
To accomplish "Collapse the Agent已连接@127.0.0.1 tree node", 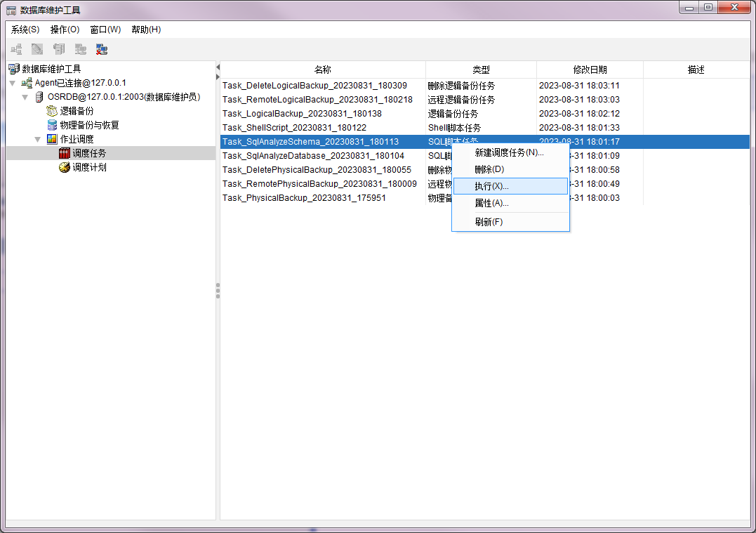I will click(x=13, y=83).
